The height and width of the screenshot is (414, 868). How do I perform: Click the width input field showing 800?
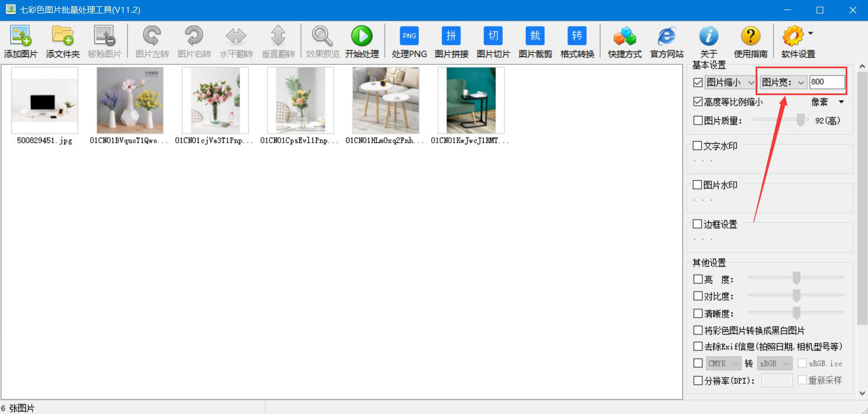pos(827,82)
